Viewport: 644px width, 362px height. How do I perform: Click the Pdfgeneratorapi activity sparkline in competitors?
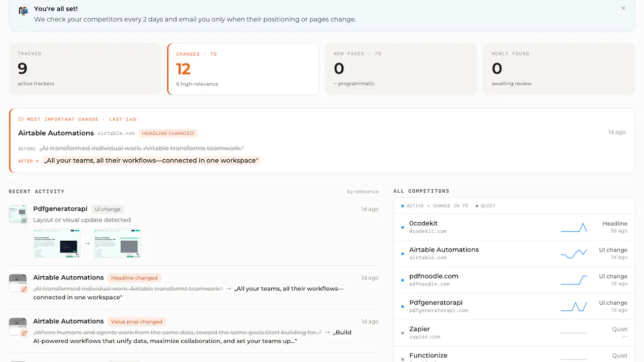(574, 306)
